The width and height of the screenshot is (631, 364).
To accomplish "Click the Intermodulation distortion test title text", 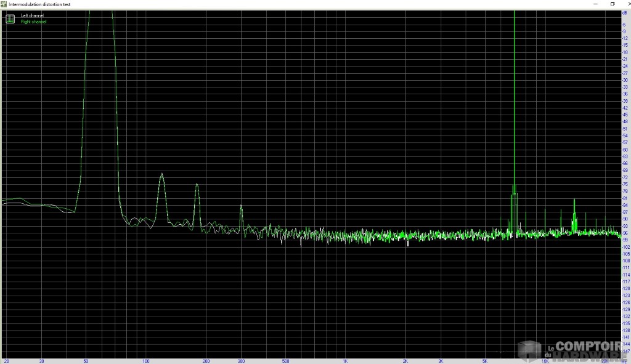I will pyautogui.click(x=39, y=4).
